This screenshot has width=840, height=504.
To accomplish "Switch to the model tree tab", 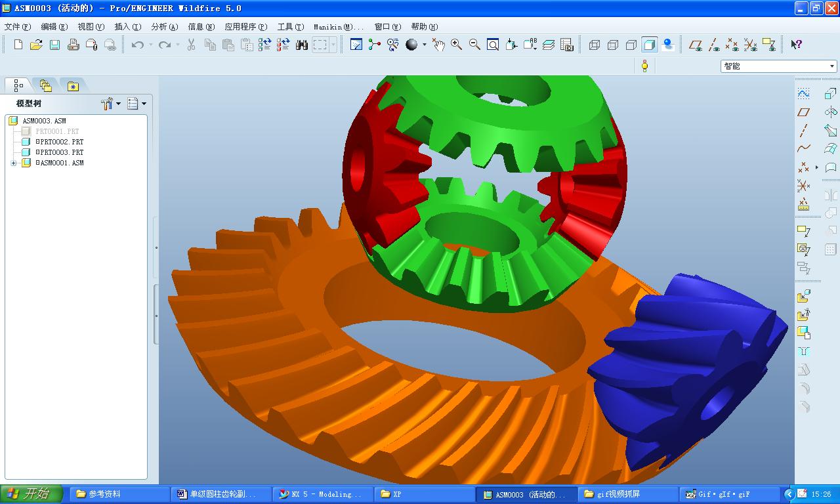I will (x=18, y=85).
